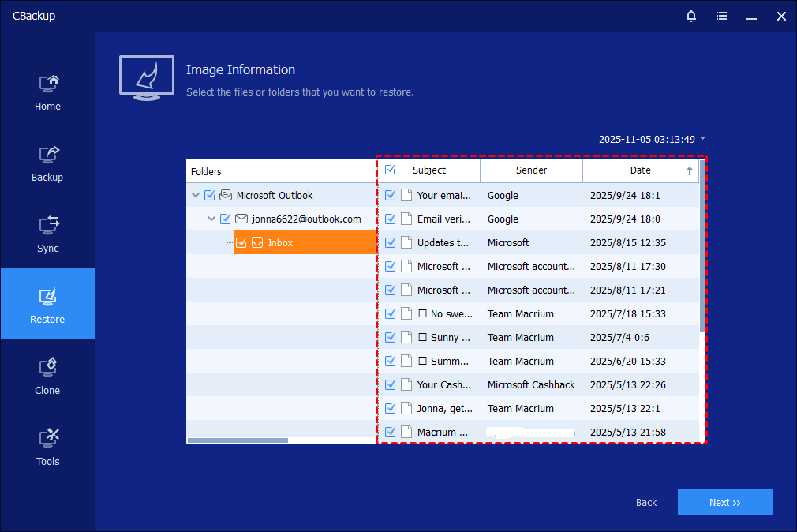797x532 pixels.
Task: Go Back to previous step
Action: point(646,502)
